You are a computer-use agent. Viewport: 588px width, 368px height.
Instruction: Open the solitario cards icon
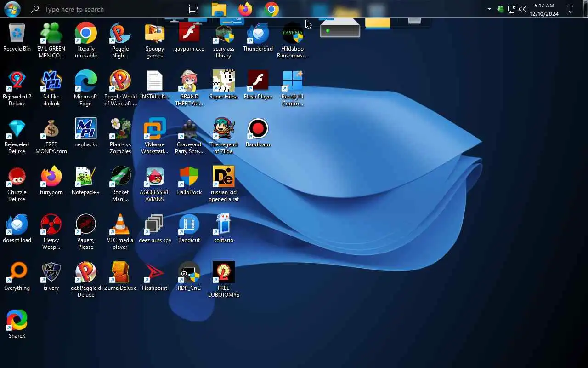(x=224, y=229)
